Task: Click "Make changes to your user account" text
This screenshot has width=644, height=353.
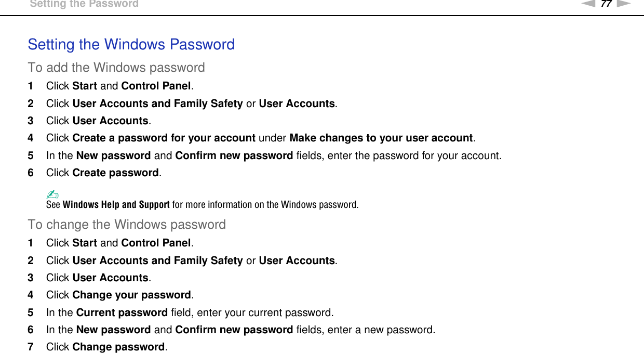Action: [381, 138]
